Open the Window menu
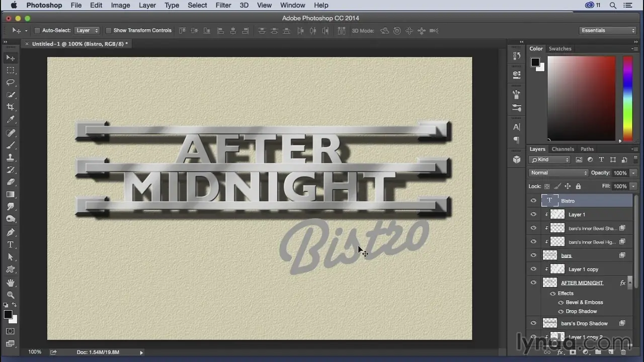644x362 pixels. 292,5
